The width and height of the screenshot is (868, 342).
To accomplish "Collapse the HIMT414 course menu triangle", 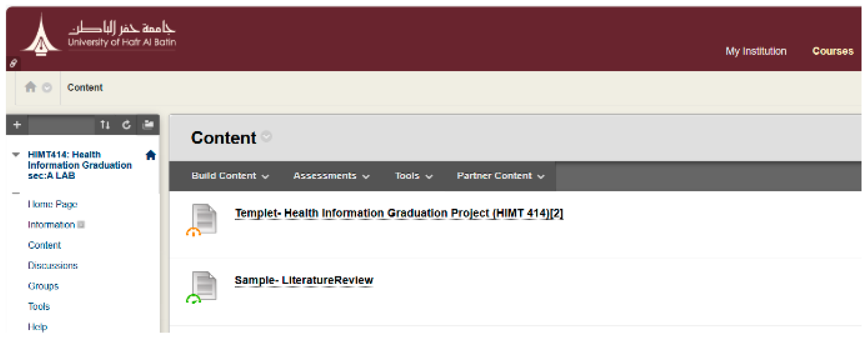I will (16, 154).
